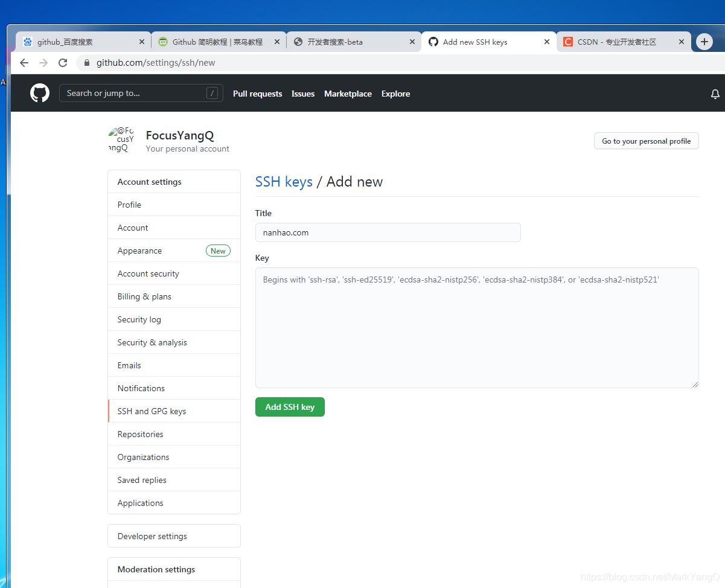Open Security & analysis
The height and width of the screenshot is (588, 725).
pyautogui.click(x=174, y=342)
